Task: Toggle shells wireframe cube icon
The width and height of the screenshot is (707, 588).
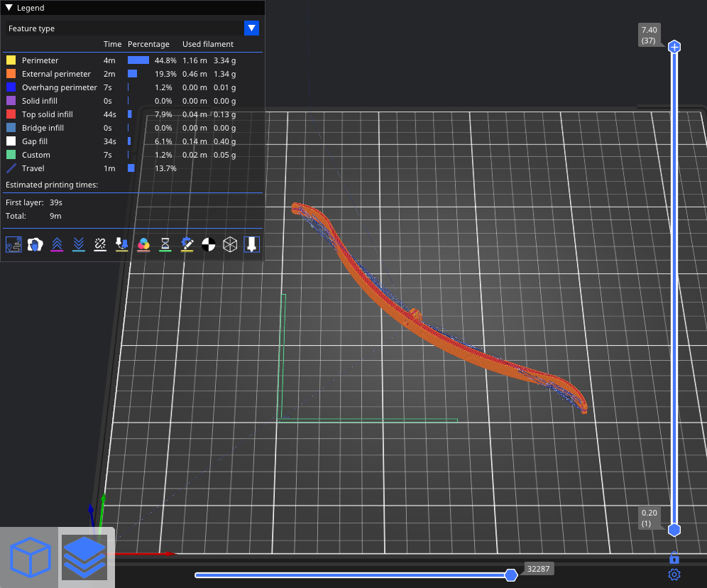Action: point(229,244)
